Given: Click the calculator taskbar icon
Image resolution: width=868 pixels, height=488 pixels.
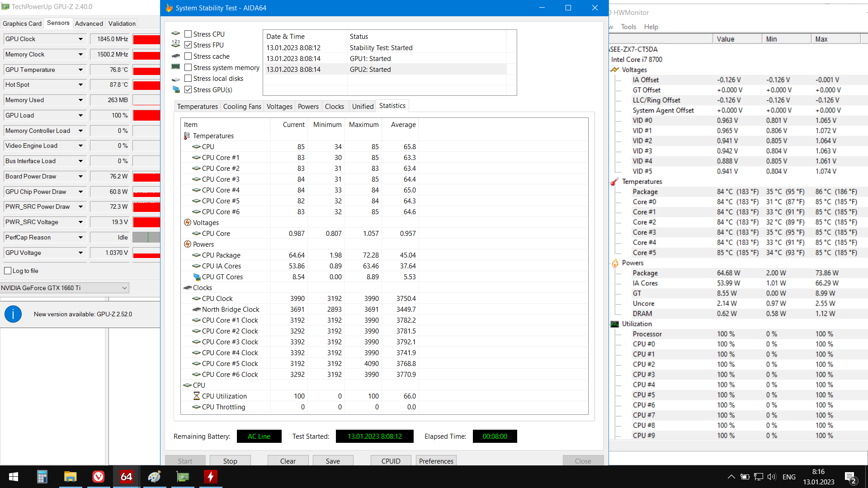Looking at the screenshot, I should coord(42,477).
